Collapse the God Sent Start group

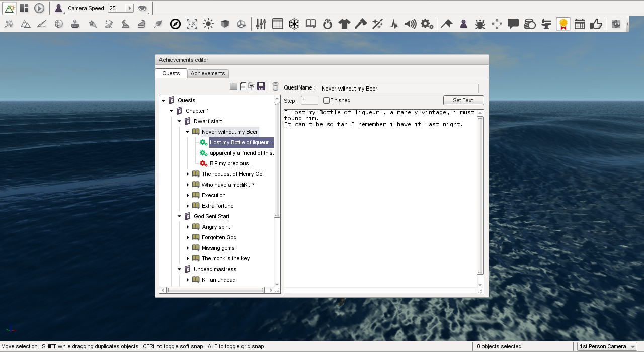179,216
